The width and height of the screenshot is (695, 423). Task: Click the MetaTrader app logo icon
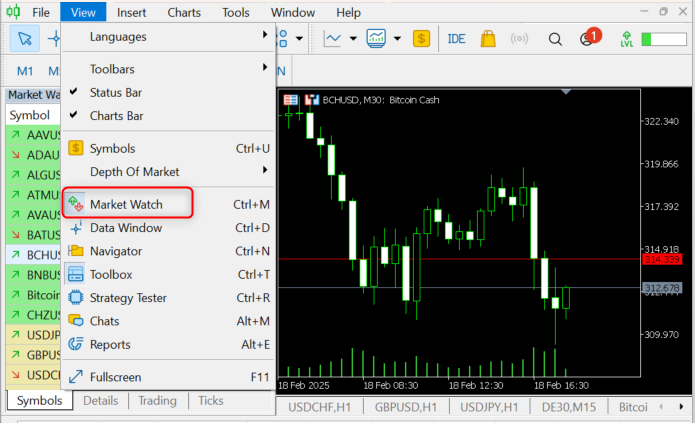pyautogui.click(x=13, y=12)
